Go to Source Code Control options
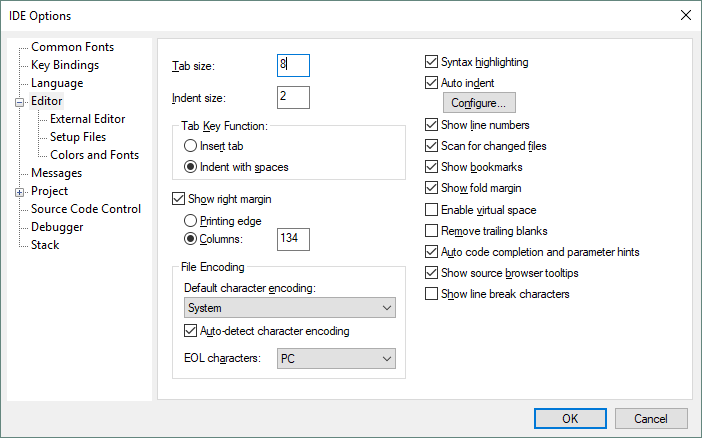This screenshot has height=438, width=702. [x=86, y=209]
